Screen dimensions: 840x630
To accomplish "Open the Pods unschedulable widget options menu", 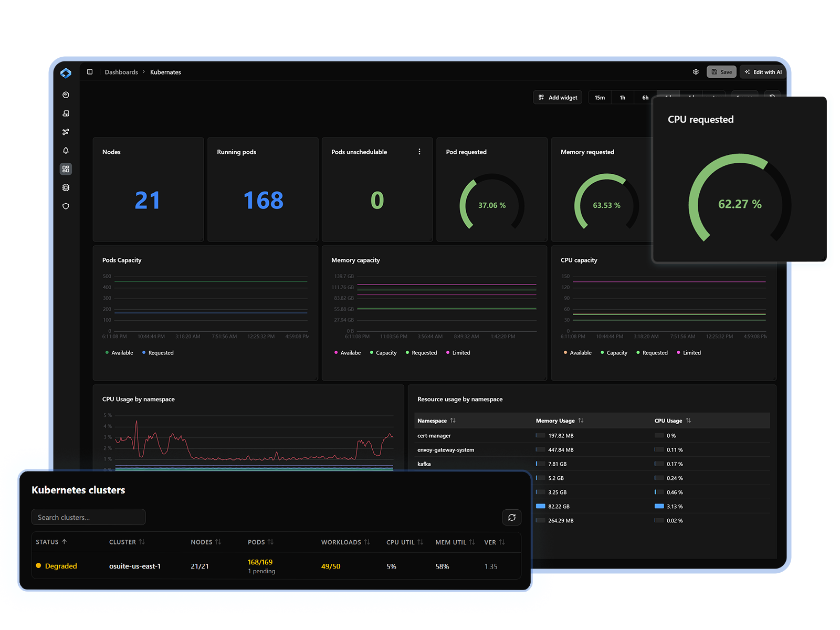I will 419,151.
